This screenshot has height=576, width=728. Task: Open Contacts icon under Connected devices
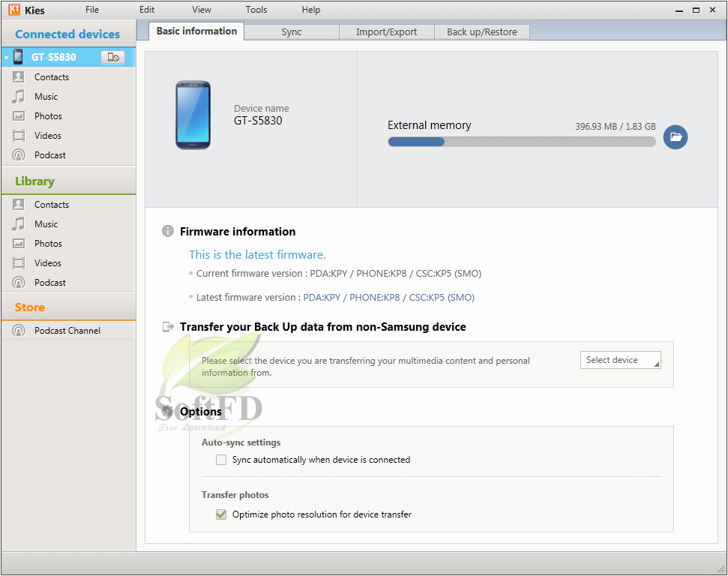point(19,76)
